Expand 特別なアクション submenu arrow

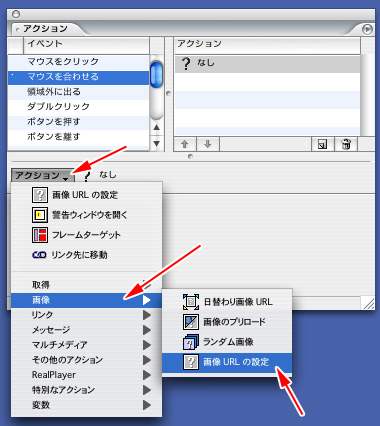(147, 390)
